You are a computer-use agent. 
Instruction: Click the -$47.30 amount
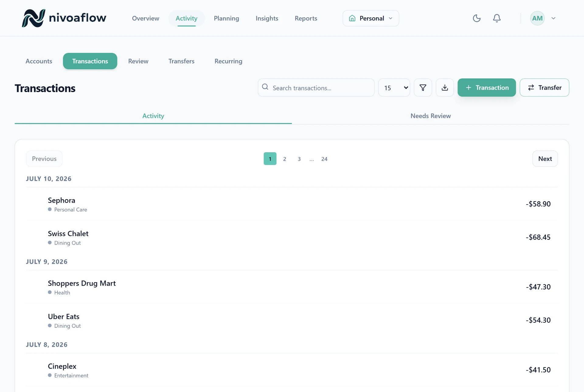(538, 287)
